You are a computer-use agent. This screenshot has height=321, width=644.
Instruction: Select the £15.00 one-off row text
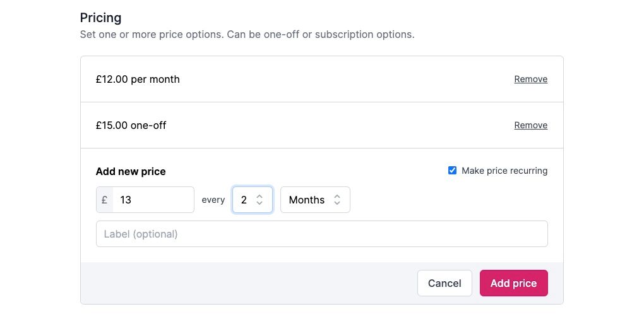131,125
